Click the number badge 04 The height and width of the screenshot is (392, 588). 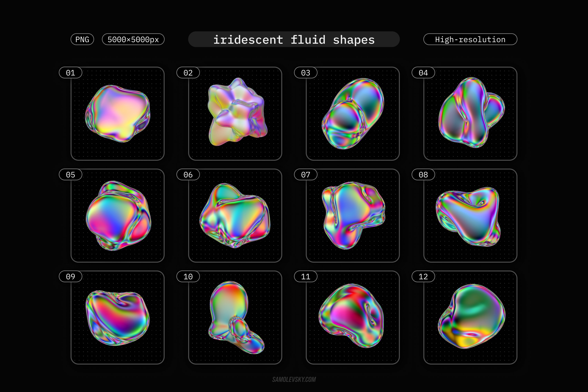click(423, 73)
